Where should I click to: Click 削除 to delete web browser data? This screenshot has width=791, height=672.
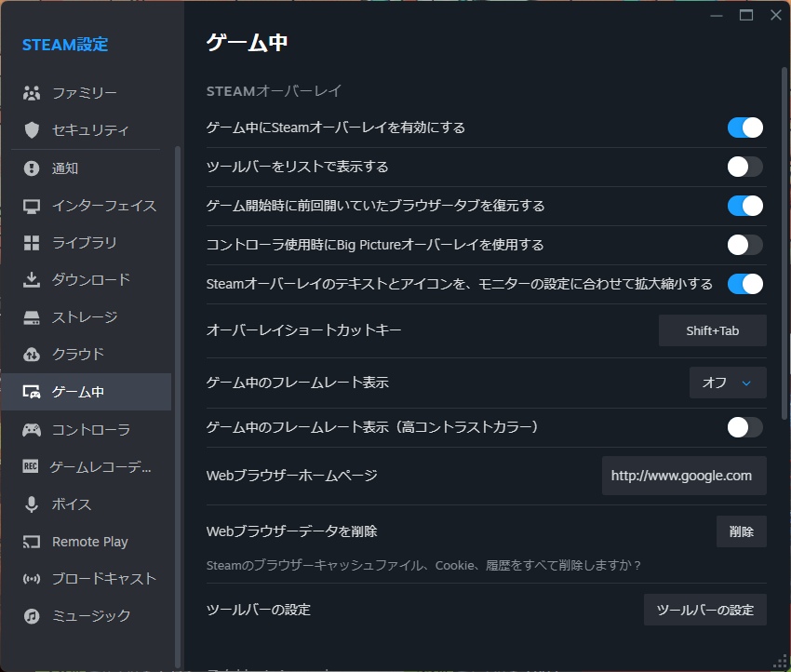click(x=741, y=531)
